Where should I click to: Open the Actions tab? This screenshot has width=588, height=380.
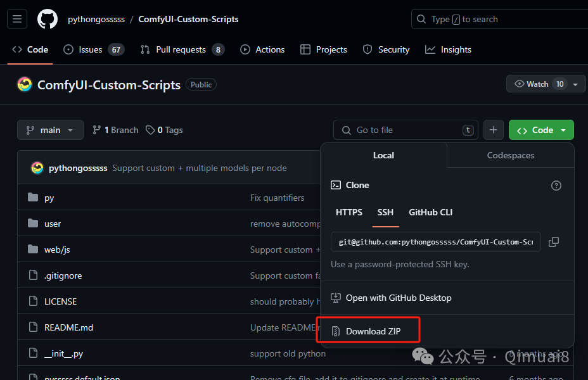click(x=262, y=49)
